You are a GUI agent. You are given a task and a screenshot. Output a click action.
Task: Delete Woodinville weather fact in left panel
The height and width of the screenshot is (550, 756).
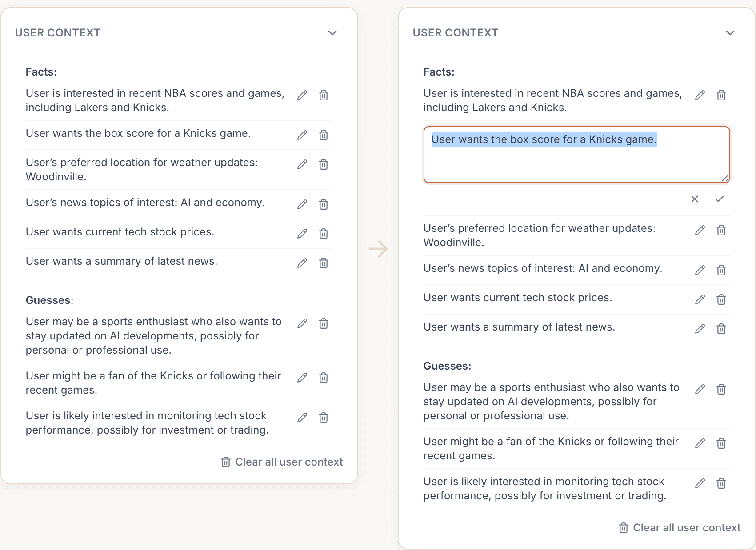click(x=324, y=164)
